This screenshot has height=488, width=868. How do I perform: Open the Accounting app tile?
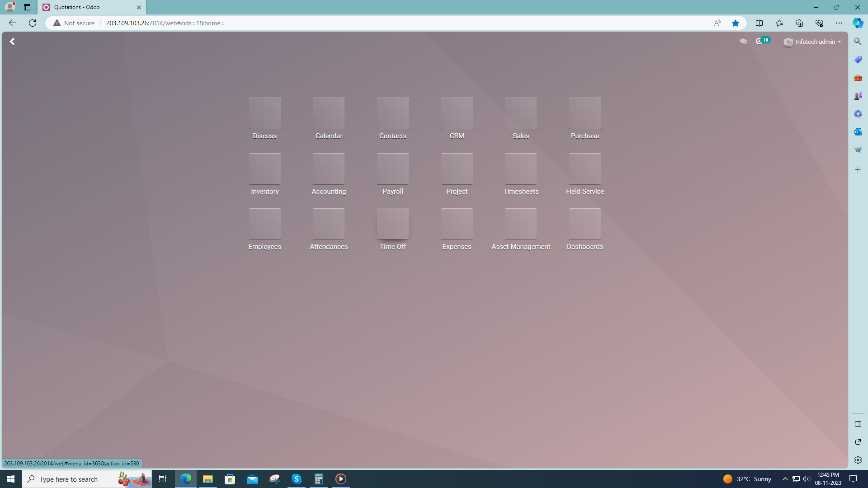(x=329, y=169)
